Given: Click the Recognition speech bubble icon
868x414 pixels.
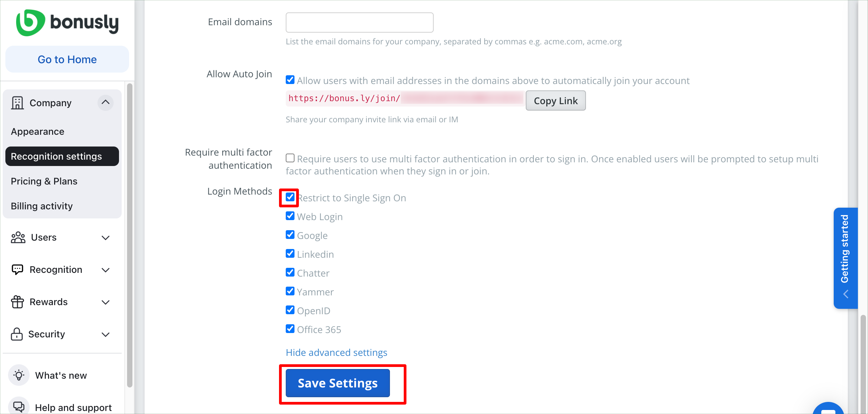Looking at the screenshot, I should 17,270.
